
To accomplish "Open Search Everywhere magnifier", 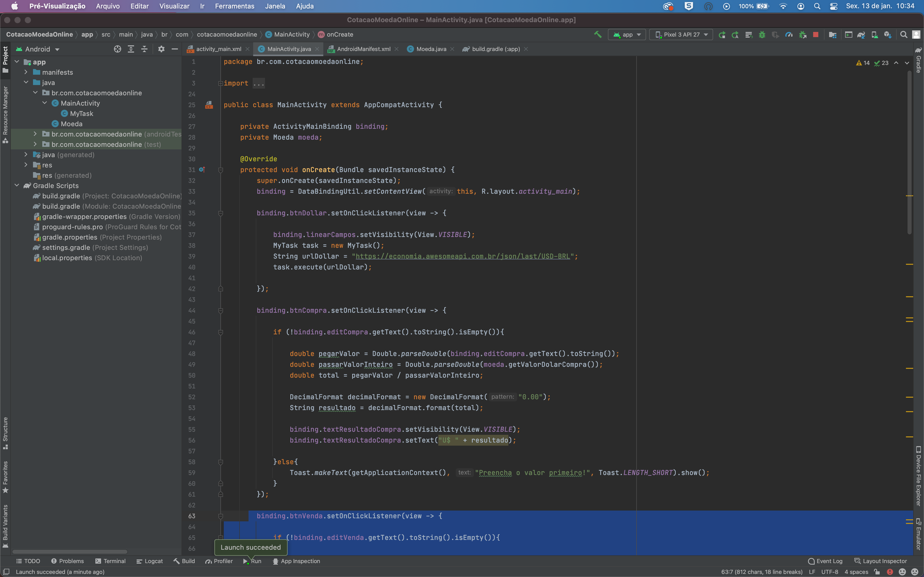I will [x=904, y=35].
